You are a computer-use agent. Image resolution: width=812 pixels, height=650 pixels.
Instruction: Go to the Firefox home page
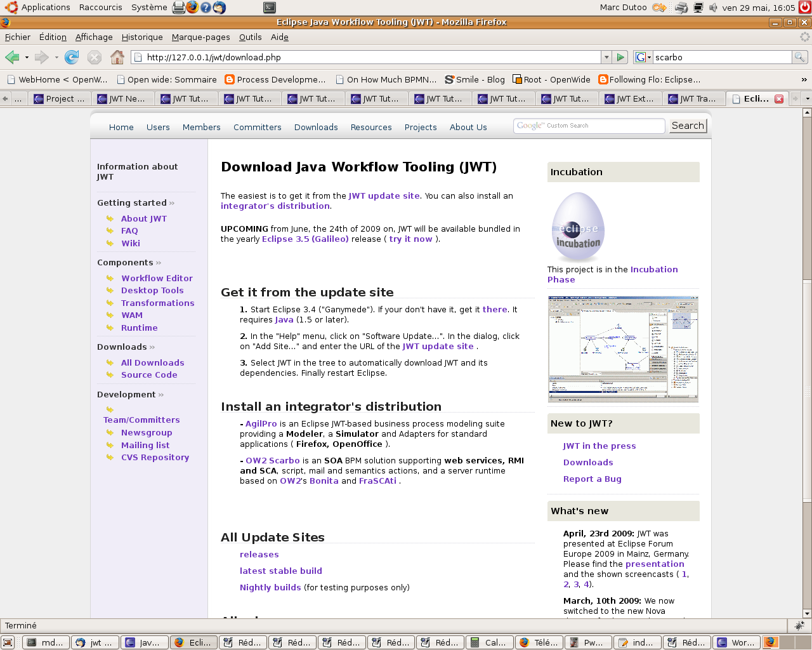coord(117,57)
